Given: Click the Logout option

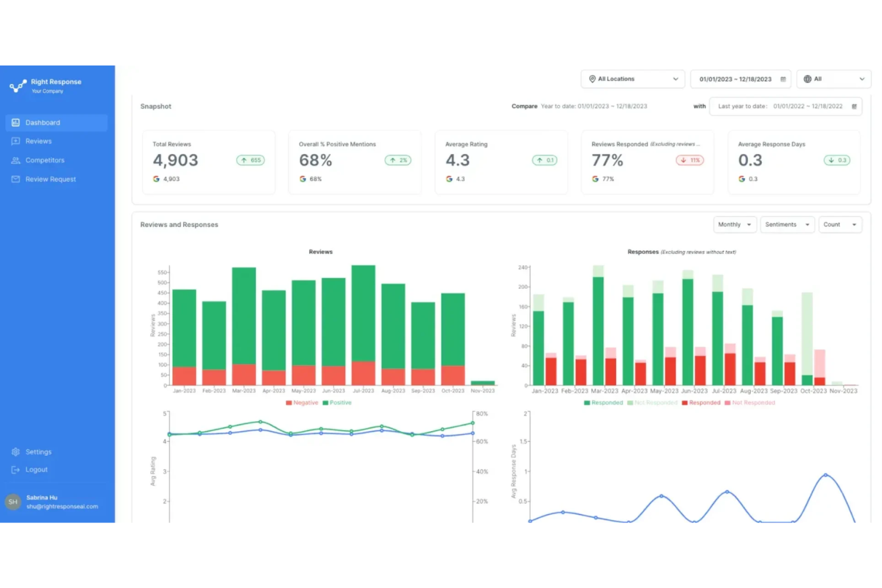Looking at the screenshot, I should (x=36, y=469).
